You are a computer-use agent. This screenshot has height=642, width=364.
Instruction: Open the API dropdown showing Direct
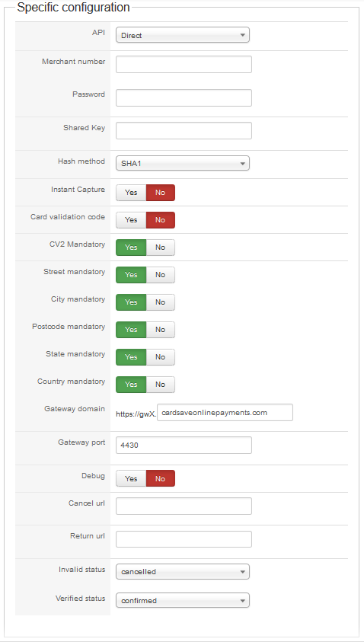[183, 35]
